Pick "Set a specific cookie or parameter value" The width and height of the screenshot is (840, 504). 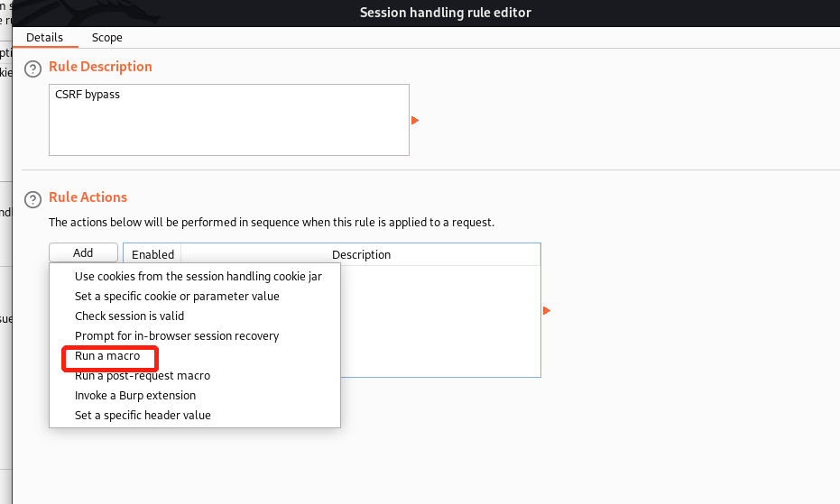click(177, 297)
